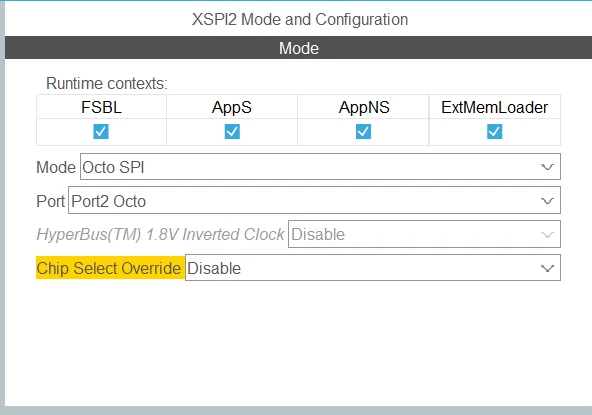The height and width of the screenshot is (415, 592).
Task: Toggle the ExtMemLoader runtime context checkbox
Action: coord(494,132)
